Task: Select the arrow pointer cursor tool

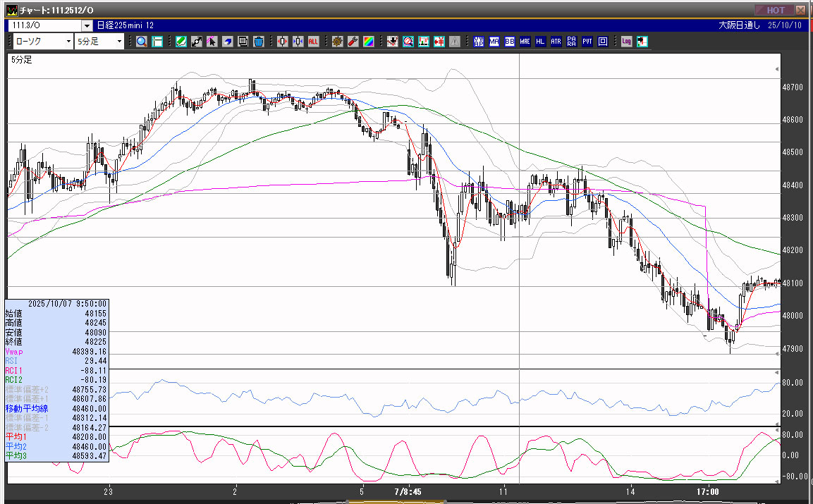Action: (212, 42)
